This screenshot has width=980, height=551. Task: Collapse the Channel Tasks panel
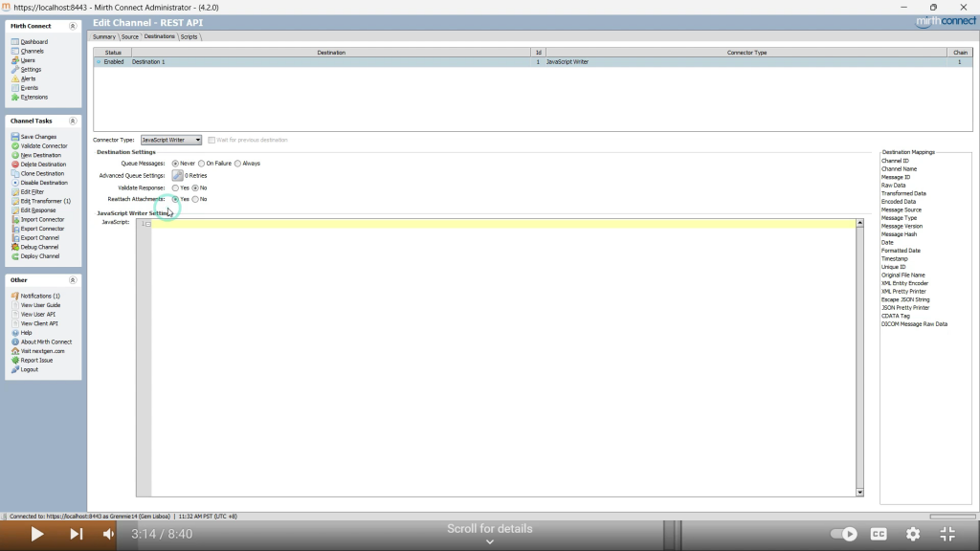tap(73, 121)
